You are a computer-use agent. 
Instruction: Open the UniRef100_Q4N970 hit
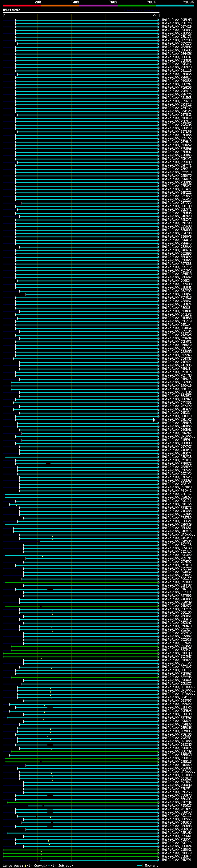[x=176, y=606]
